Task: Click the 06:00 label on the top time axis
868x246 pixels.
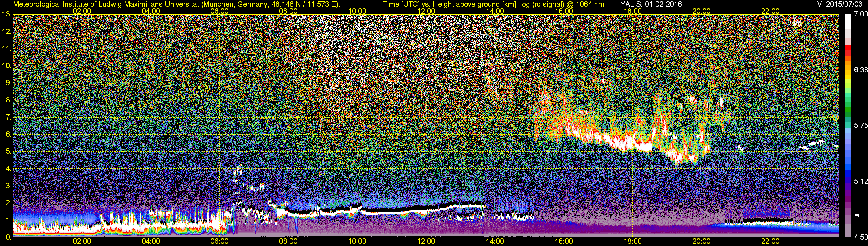Action: (x=219, y=11)
